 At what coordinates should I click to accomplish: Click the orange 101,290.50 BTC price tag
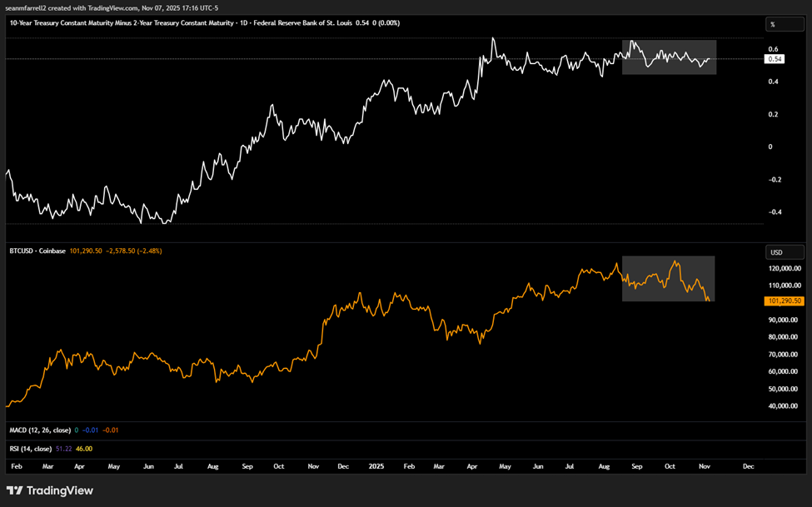(x=785, y=301)
